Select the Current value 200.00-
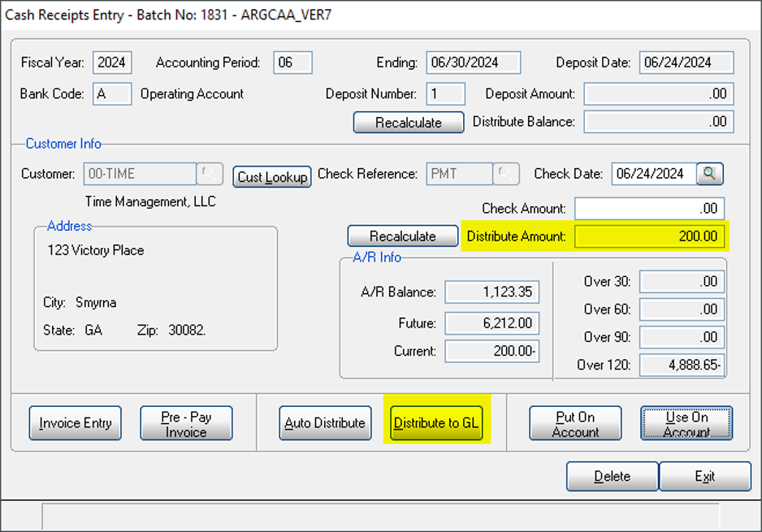Viewport: 762px width, 532px height. click(491, 351)
